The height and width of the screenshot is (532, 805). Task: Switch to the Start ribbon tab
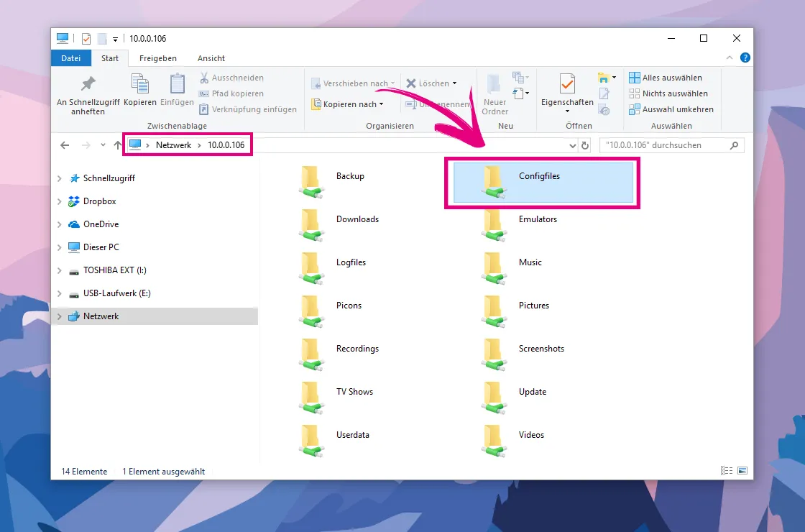[110, 58]
